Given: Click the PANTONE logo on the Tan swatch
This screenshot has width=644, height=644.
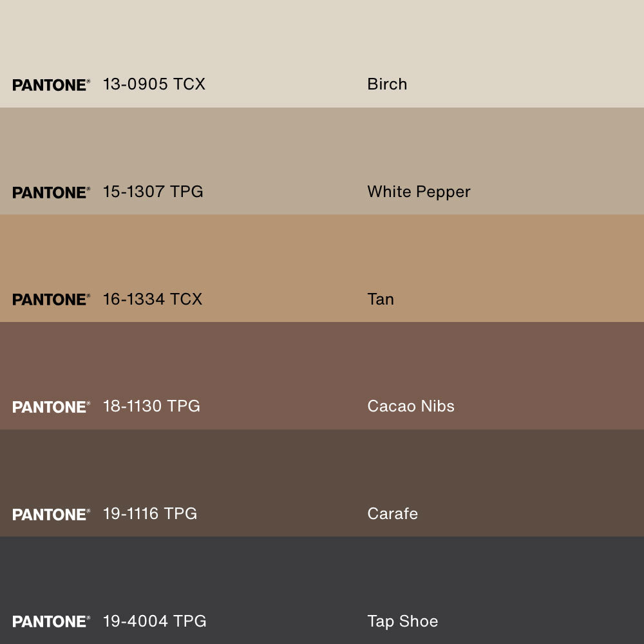Looking at the screenshot, I should (x=51, y=299).
